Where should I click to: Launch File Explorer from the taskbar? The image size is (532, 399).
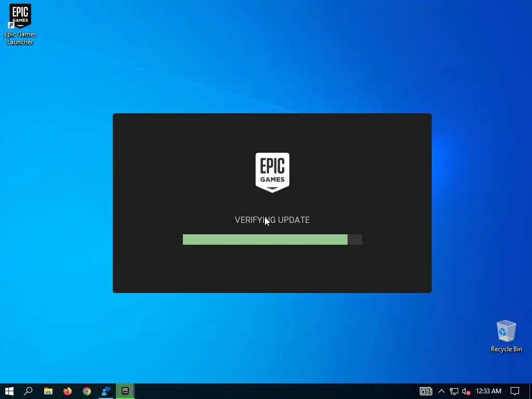[48, 391]
